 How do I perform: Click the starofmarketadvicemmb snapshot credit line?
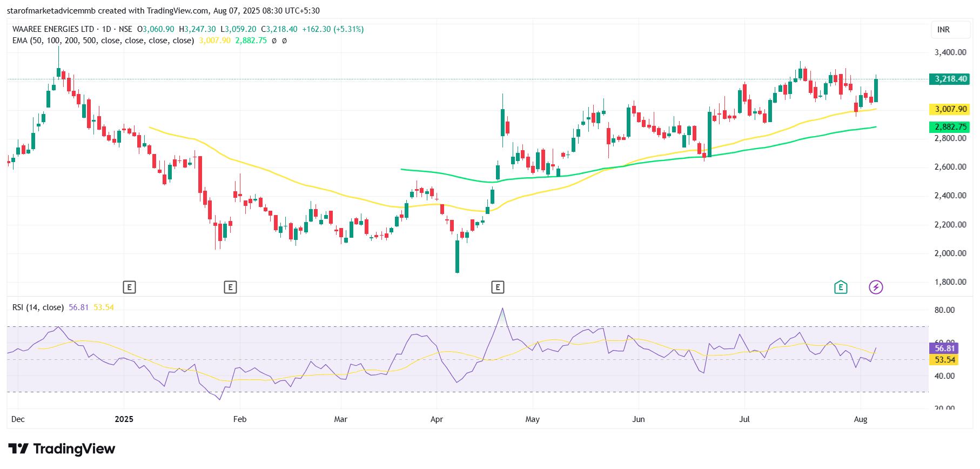(163, 11)
